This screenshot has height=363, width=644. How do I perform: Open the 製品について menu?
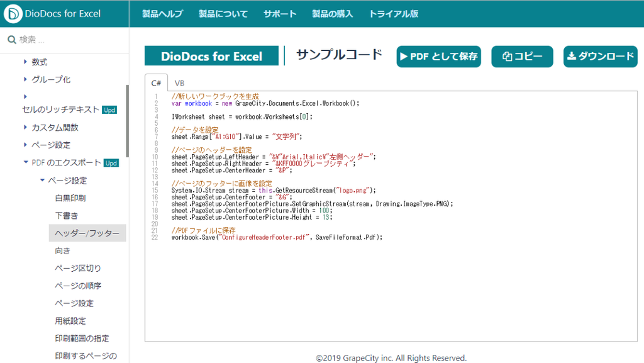(223, 14)
